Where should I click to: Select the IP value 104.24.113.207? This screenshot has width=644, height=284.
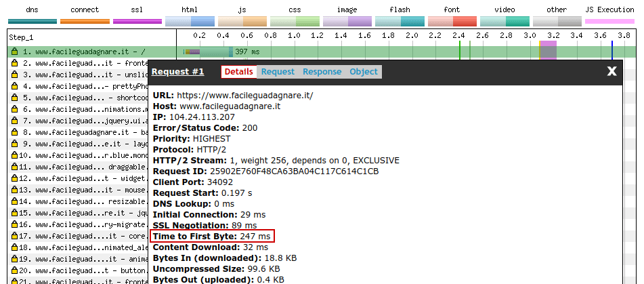pos(202,117)
